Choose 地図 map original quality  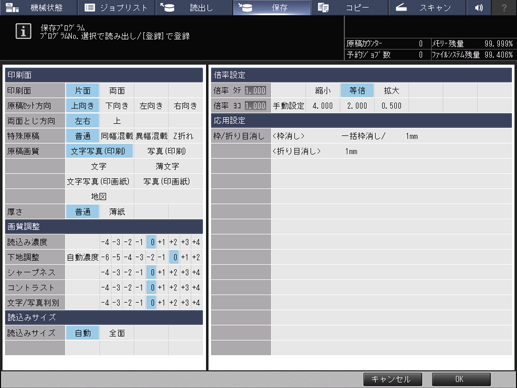[x=99, y=197]
